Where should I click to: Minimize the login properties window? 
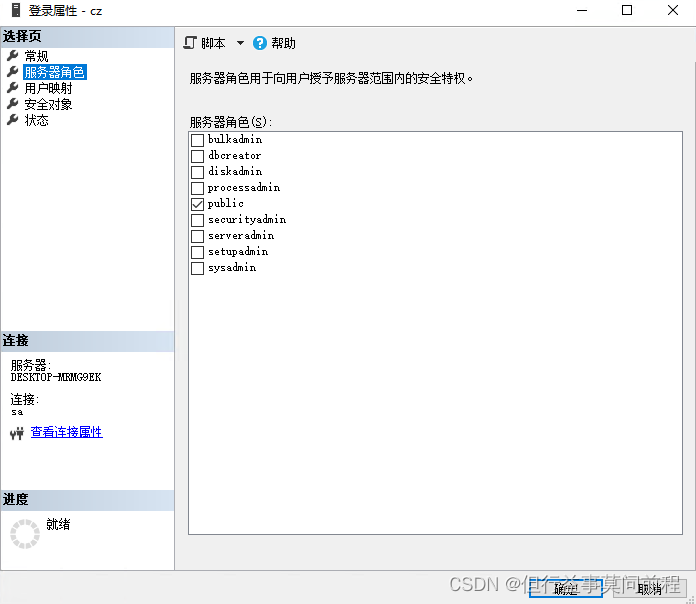581,10
